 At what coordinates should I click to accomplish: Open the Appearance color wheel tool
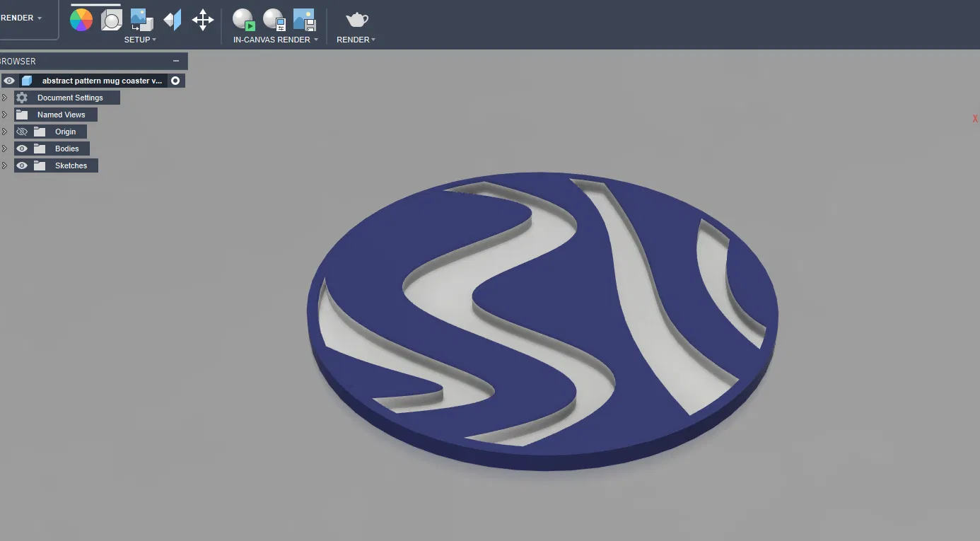[81, 20]
